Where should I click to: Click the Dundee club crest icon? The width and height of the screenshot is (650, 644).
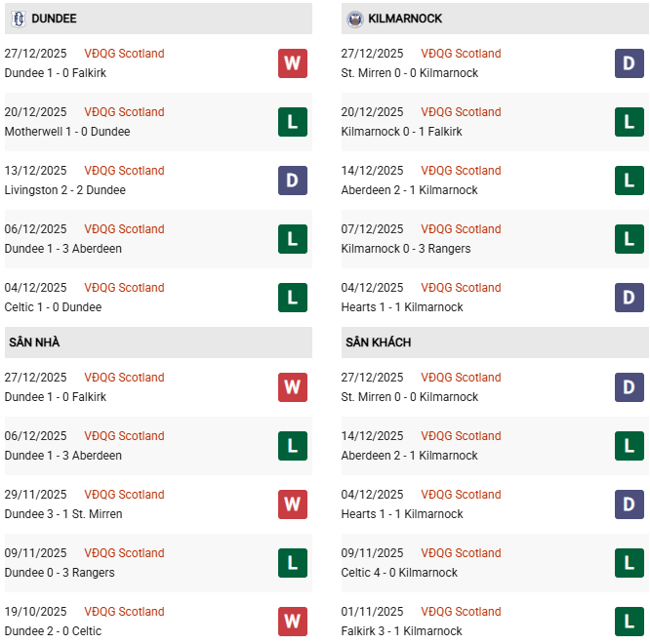[x=18, y=19]
